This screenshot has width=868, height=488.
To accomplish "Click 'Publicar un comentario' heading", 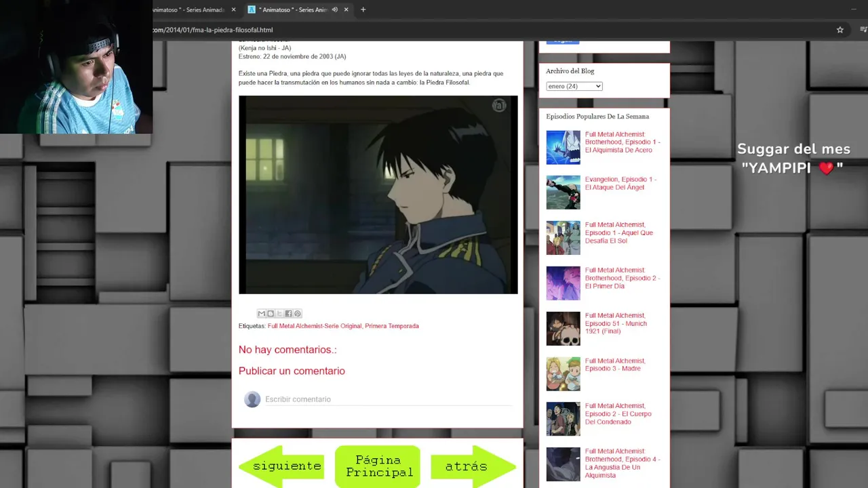I will pyautogui.click(x=292, y=371).
